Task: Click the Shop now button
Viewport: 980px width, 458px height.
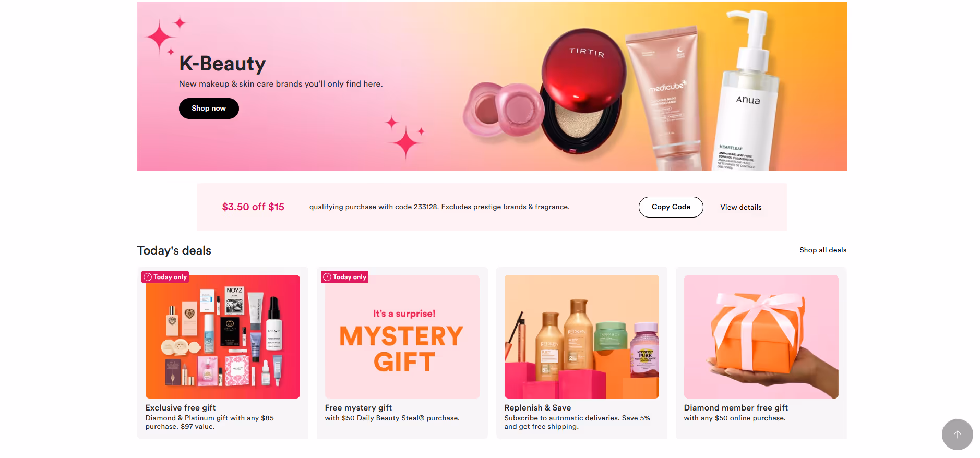Action: tap(209, 109)
